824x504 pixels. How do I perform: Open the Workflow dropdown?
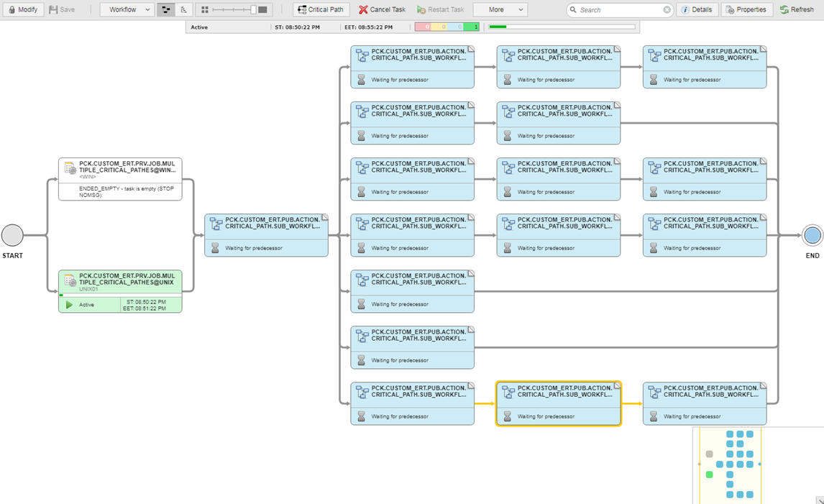tap(127, 9)
